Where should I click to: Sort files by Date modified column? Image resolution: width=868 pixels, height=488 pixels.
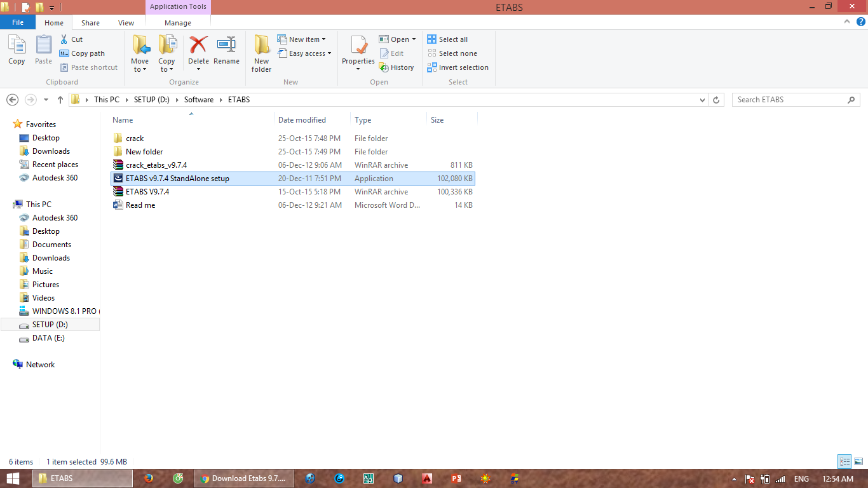click(x=302, y=120)
